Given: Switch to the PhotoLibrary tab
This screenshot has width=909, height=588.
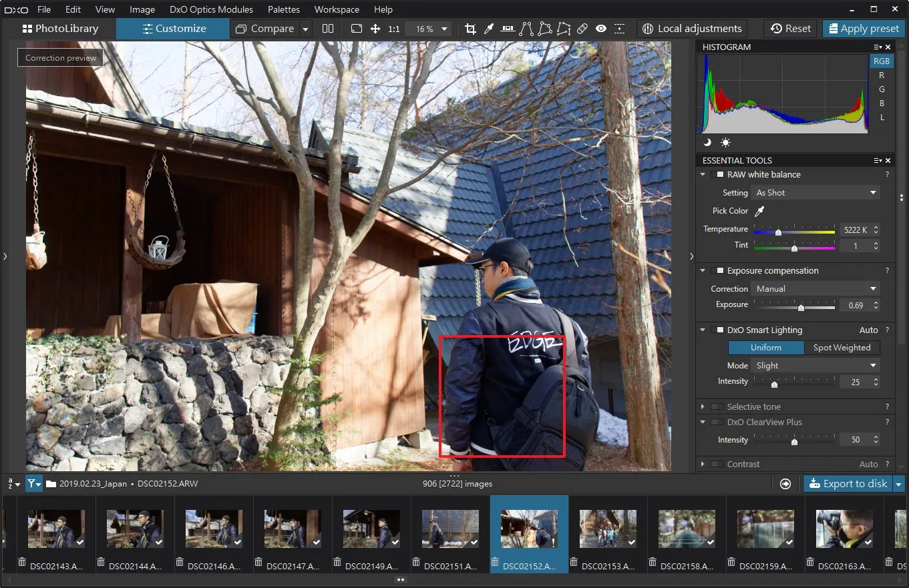Looking at the screenshot, I should [x=60, y=29].
